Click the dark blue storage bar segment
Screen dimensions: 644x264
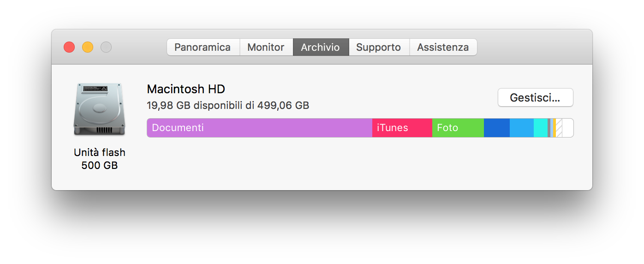pyautogui.click(x=496, y=128)
